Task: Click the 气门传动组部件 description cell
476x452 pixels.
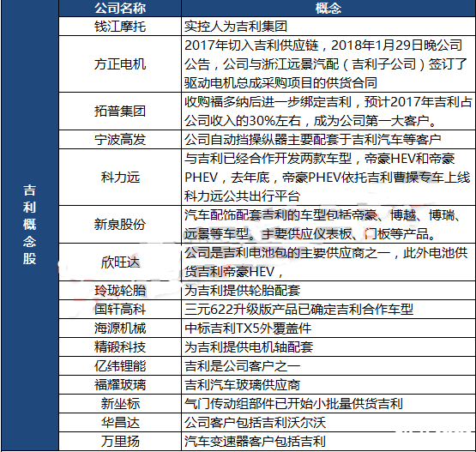Action: [x=328, y=404]
